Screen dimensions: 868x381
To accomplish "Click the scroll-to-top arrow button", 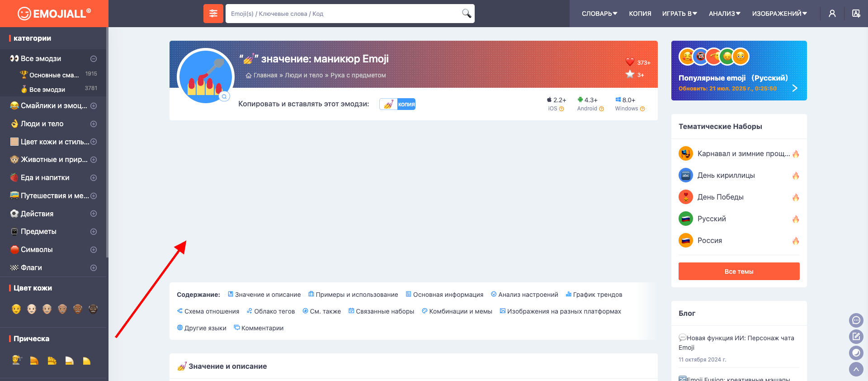I will [x=856, y=369].
